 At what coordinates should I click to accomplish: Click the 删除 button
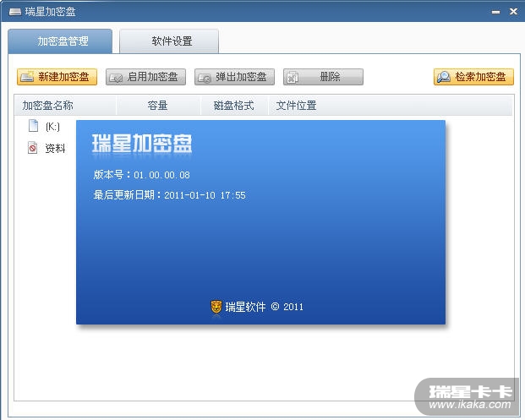coord(324,77)
